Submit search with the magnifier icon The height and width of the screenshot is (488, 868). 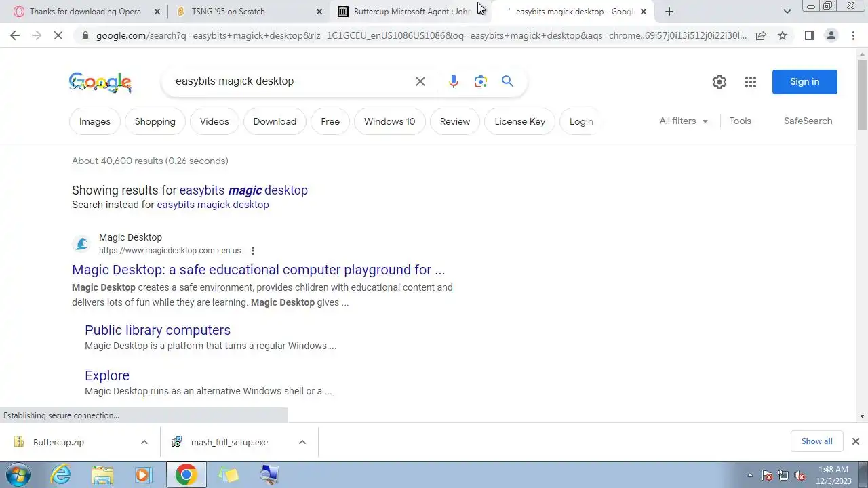tap(507, 81)
